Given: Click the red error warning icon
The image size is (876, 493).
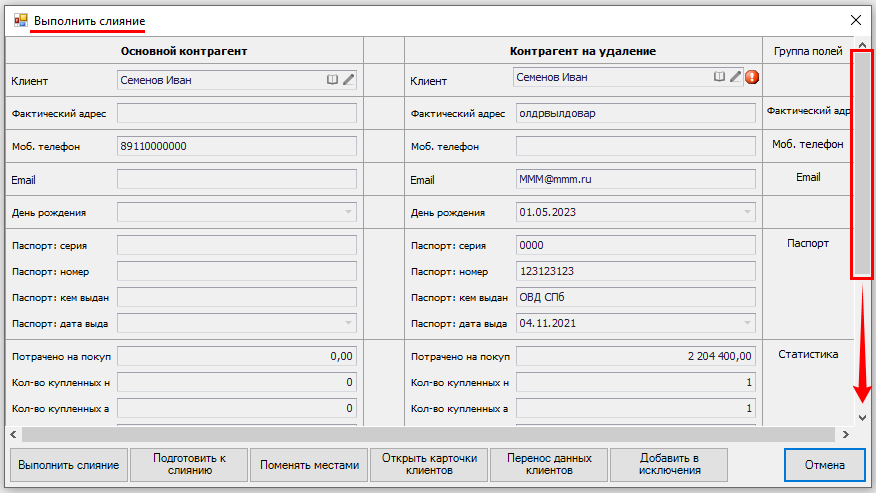Looking at the screenshot, I should click(x=752, y=77).
